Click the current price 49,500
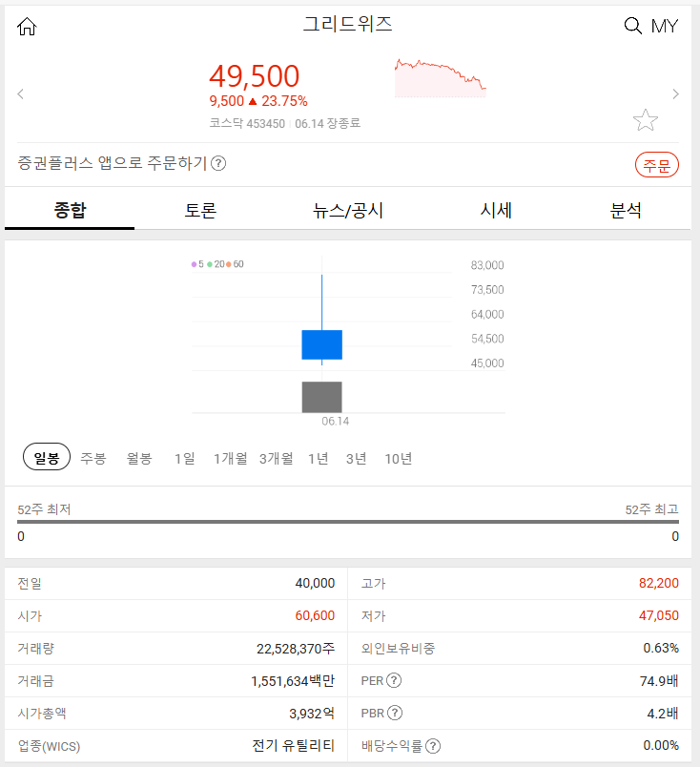This screenshot has height=767, width=700. pos(255,76)
